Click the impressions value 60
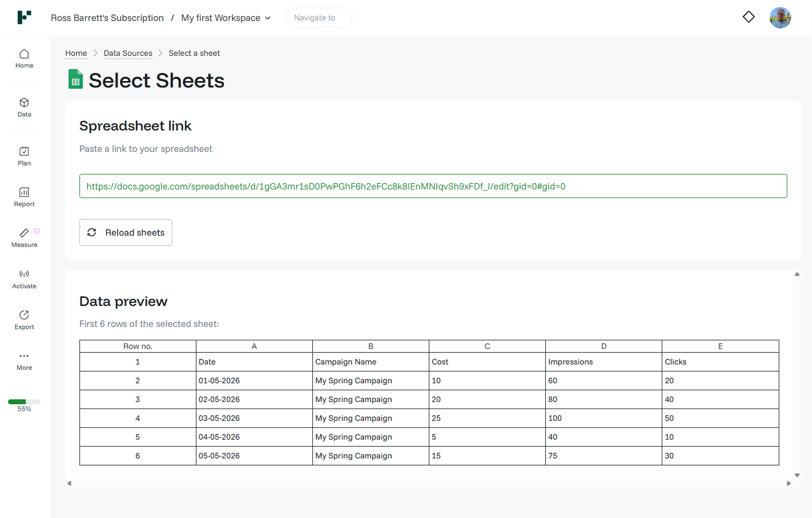Viewport: 812px width, 518px height. click(604, 381)
